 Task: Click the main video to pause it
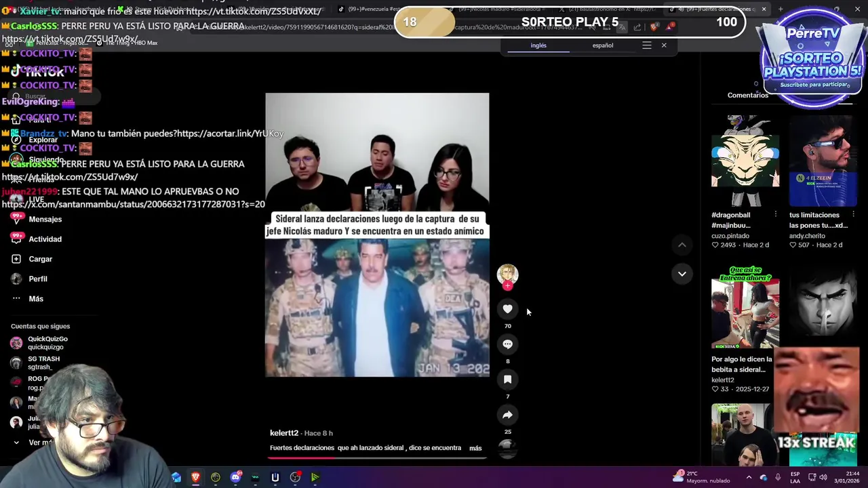pos(377,235)
